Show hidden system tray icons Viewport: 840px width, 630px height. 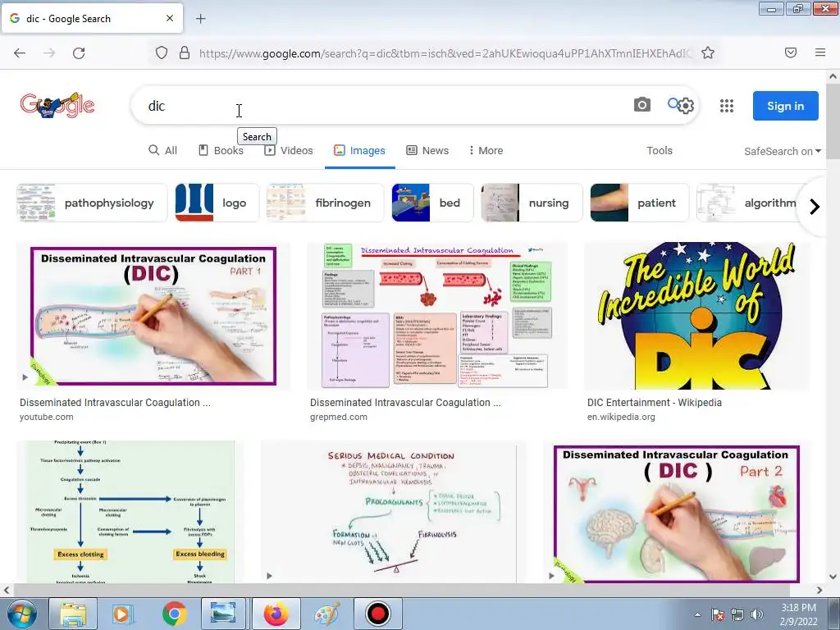click(x=697, y=614)
